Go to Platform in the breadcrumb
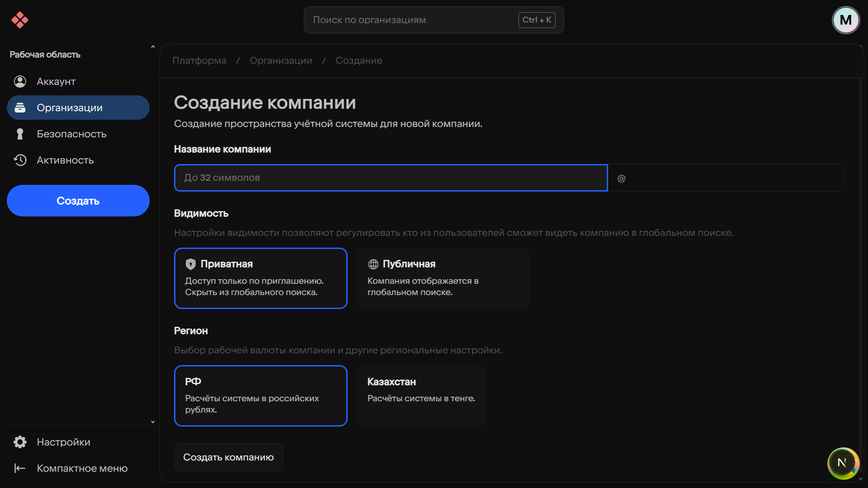Image resolution: width=868 pixels, height=488 pixels. [x=199, y=61]
